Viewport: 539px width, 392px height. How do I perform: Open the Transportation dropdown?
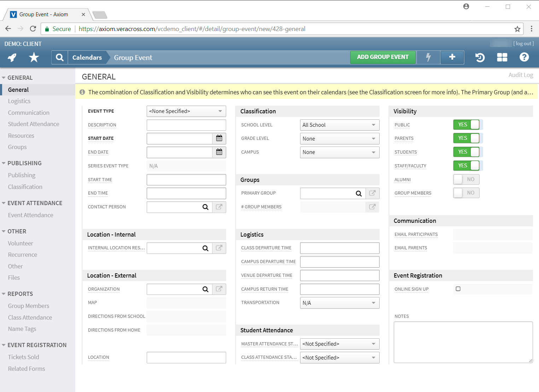coord(339,303)
